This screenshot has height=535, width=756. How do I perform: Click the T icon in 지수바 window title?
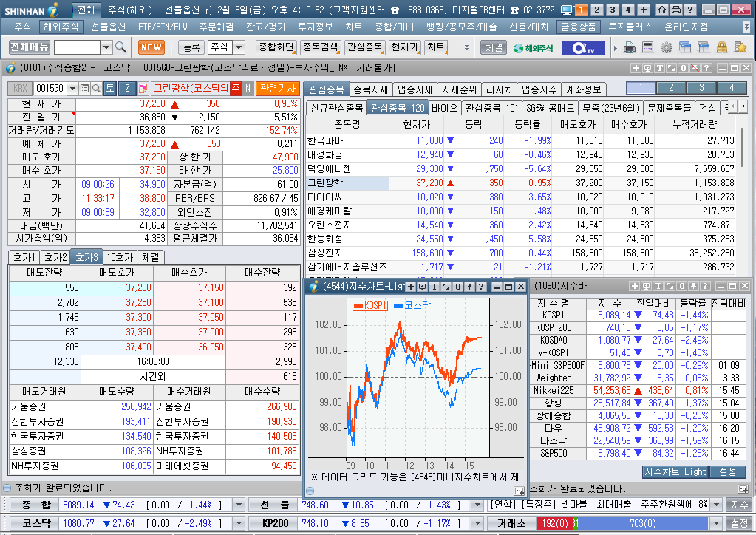point(658,286)
